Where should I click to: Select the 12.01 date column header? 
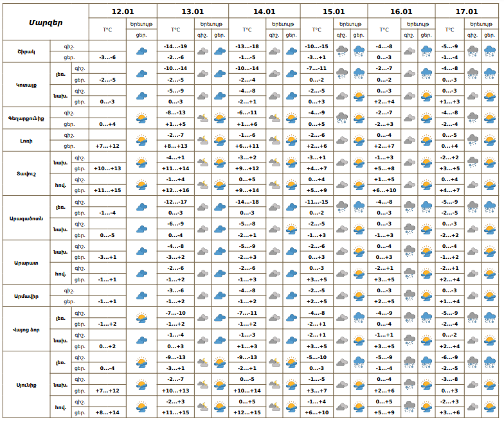click(x=122, y=12)
